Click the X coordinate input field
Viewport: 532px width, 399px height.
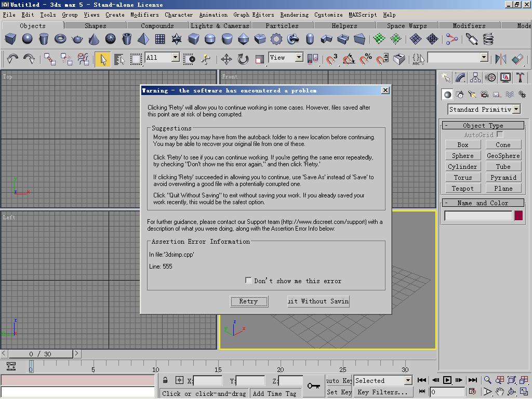pyautogui.click(x=207, y=381)
